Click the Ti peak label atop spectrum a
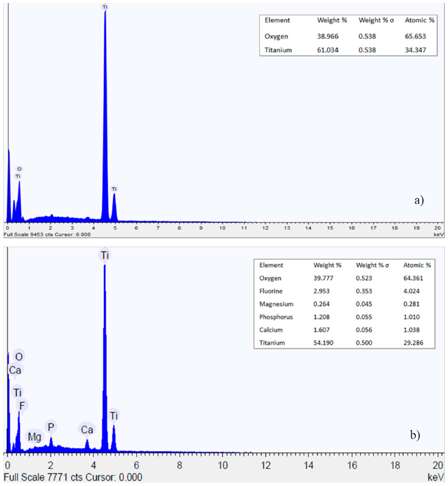Viewport: 448px width, 486px height. pos(105,7)
